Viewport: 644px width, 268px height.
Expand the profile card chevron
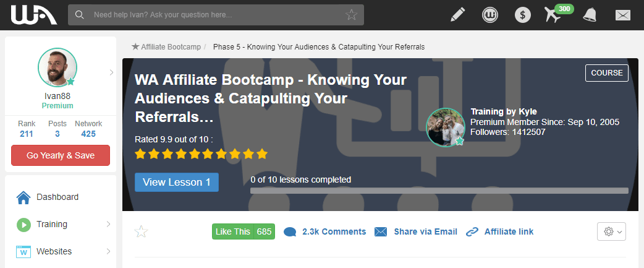tap(111, 72)
